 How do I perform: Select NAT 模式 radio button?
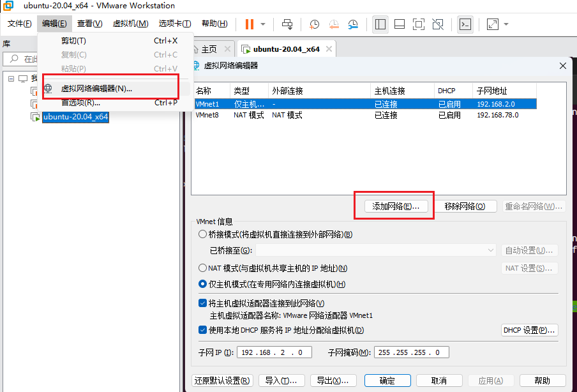tap(202, 268)
